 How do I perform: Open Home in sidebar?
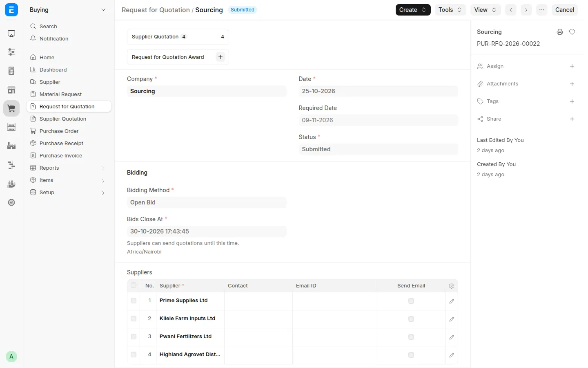pyautogui.click(x=69, y=58)
